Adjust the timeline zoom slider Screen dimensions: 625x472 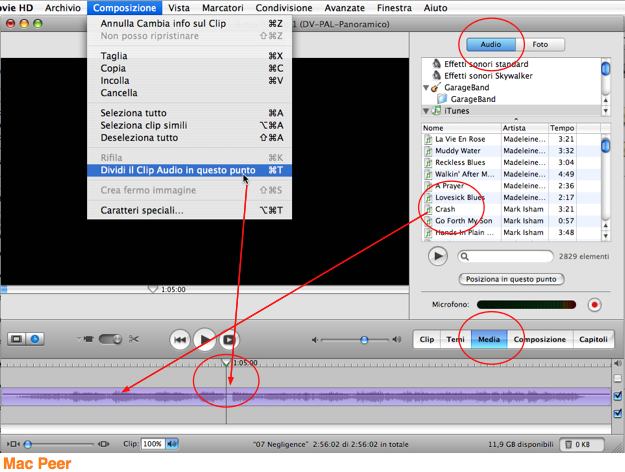(28, 444)
